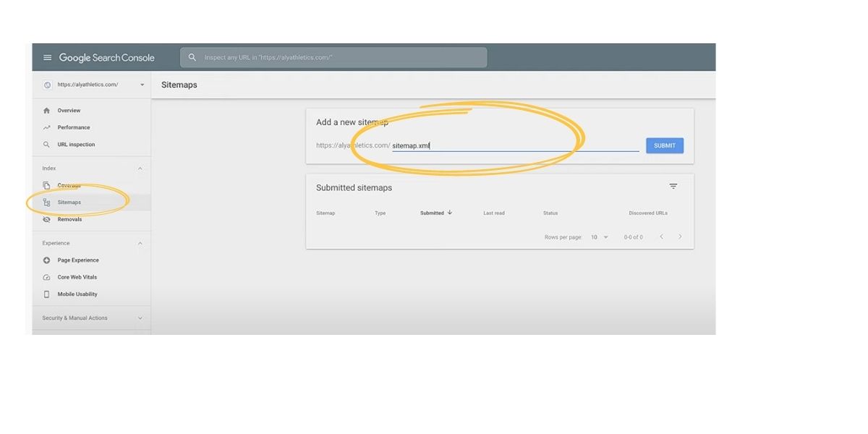Sort by the Sitemap column header
This screenshot has height=434, width=868.
pyautogui.click(x=325, y=213)
